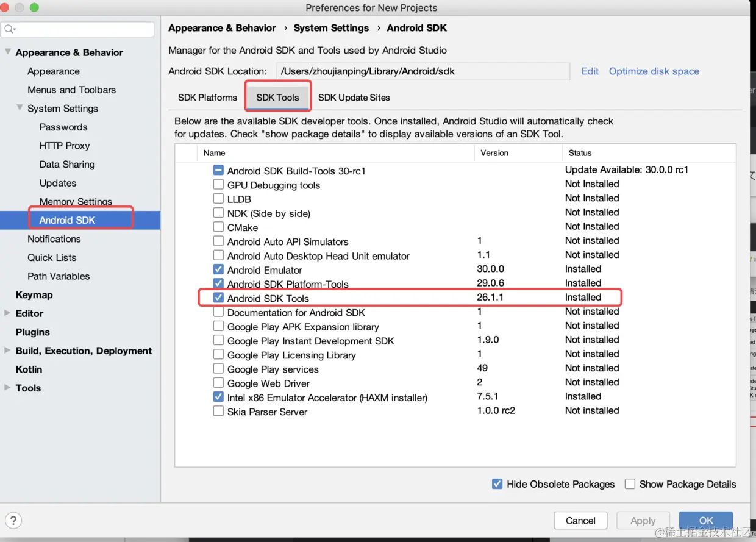Select Quick Lists item
Image resolution: width=756 pixels, height=542 pixels.
point(52,257)
